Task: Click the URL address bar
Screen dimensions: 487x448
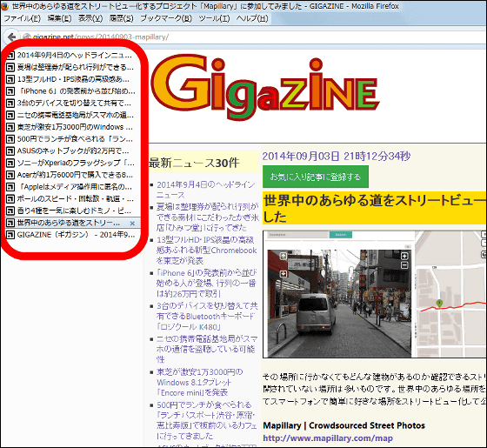Action: coord(253,37)
